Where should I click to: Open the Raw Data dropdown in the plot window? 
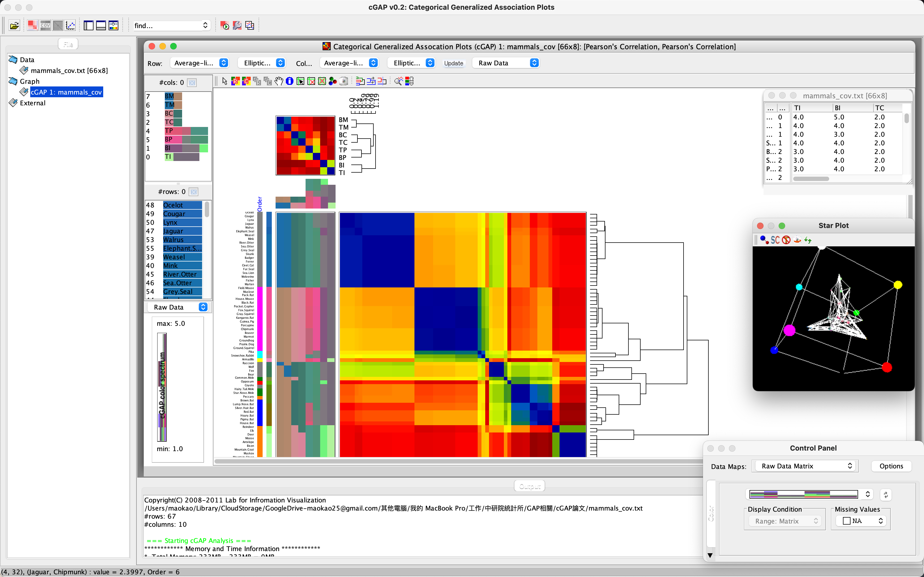[x=506, y=63]
